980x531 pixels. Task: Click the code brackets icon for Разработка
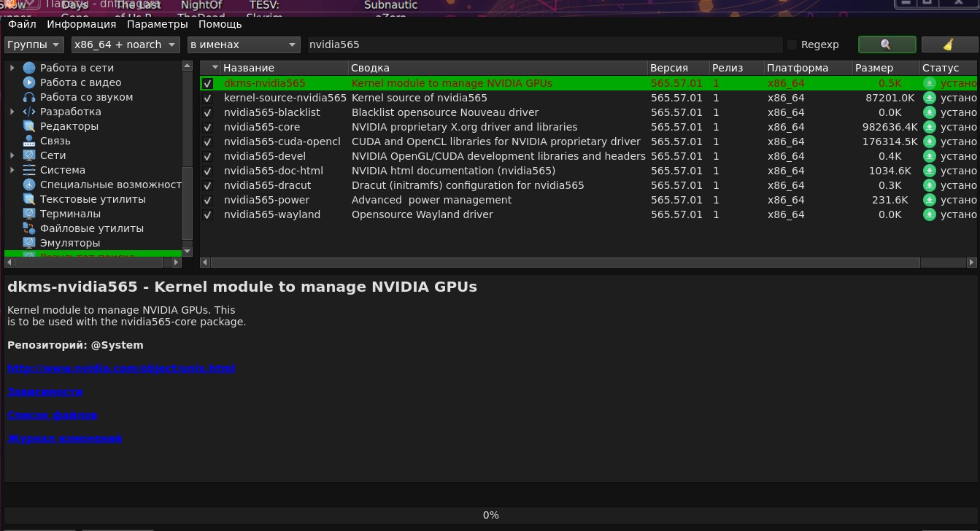click(x=29, y=112)
